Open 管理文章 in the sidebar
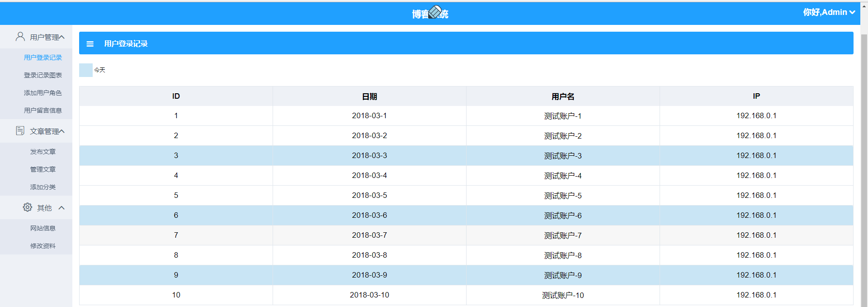The image size is (868, 307). coord(43,169)
